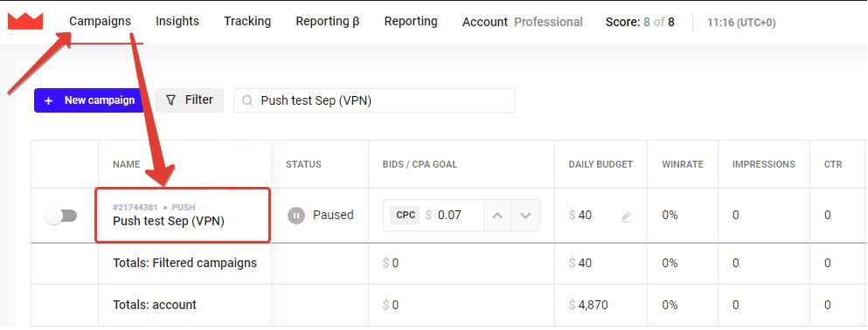This screenshot has height=330, width=868.
Task: Click the $40 filtered campaigns budget total
Action: pyautogui.click(x=580, y=263)
